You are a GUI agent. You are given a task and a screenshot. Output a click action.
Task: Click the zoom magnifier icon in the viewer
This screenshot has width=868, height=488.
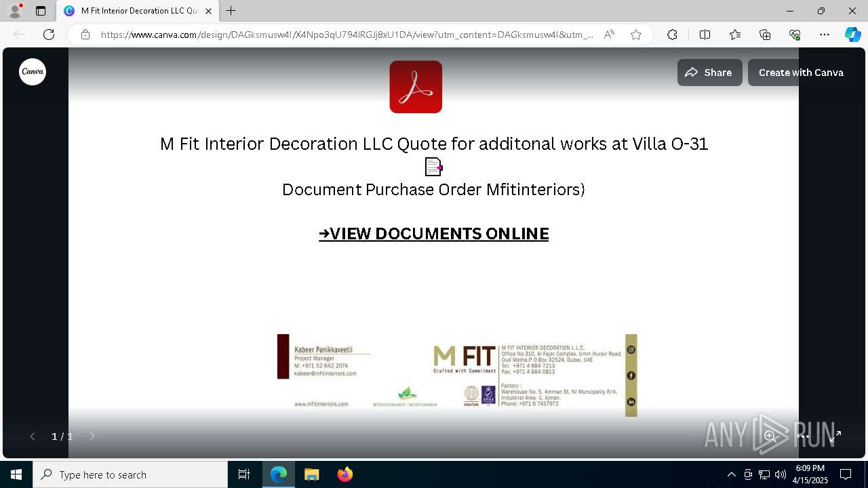[x=770, y=436]
